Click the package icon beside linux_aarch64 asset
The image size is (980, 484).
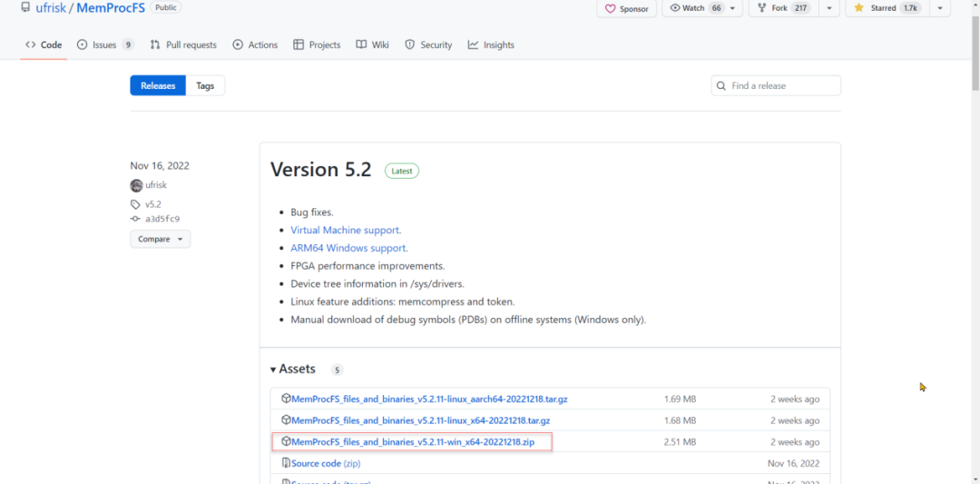286,399
